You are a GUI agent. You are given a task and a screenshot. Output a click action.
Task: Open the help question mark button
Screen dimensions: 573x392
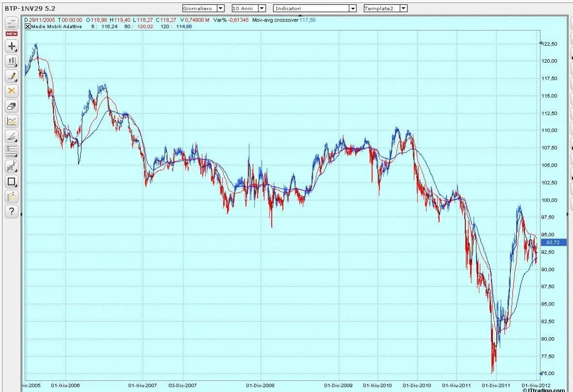click(x=11, y=211)
